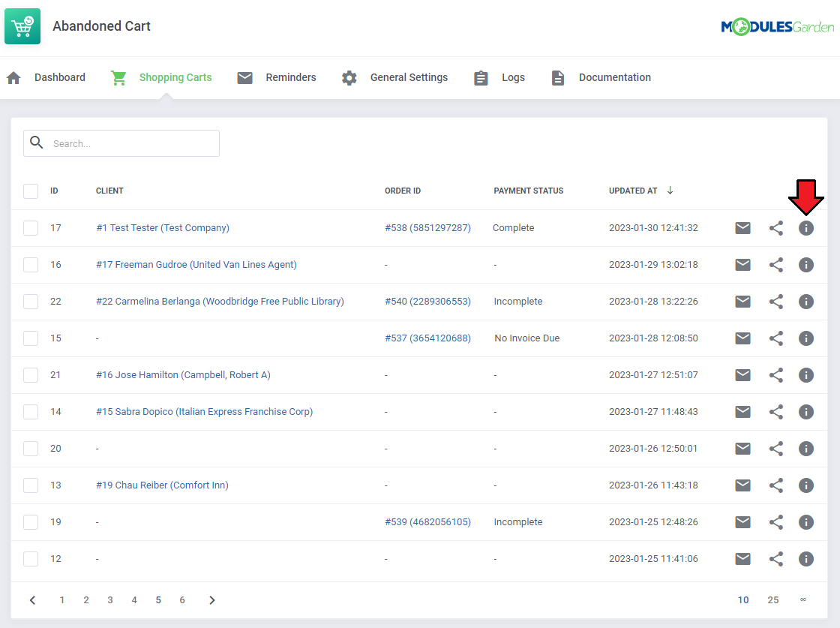Open the Logs tab
This screenshot has height=628, width=840.
tap(499, 78)
